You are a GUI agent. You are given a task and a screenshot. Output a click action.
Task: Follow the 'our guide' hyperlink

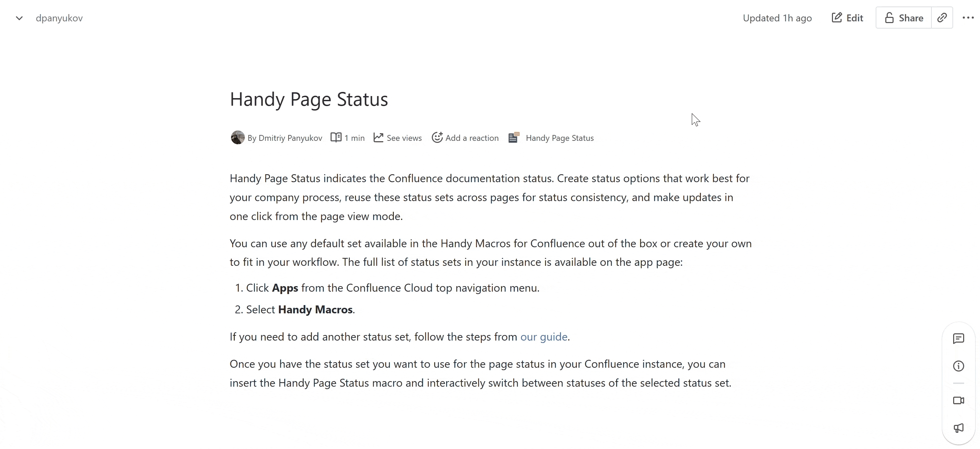tap(544, 337)
